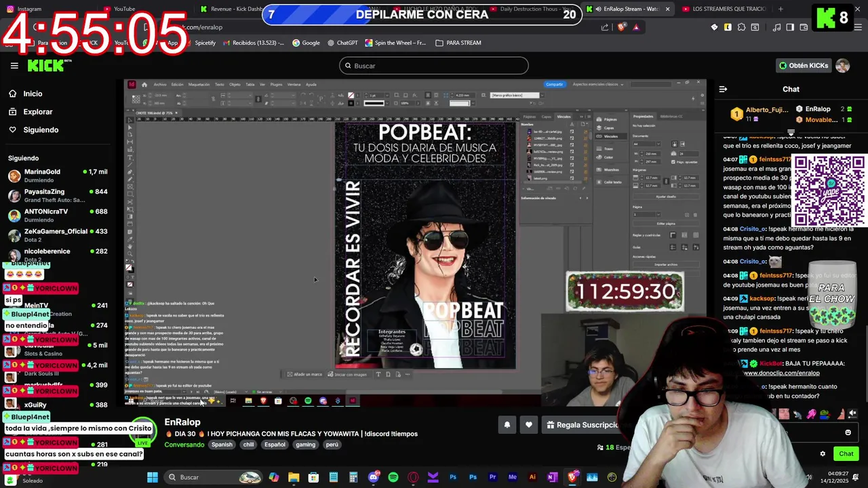868x488 pixels.
Task: Open Premiere Pro from taskbar
Action: click(493, 477)
